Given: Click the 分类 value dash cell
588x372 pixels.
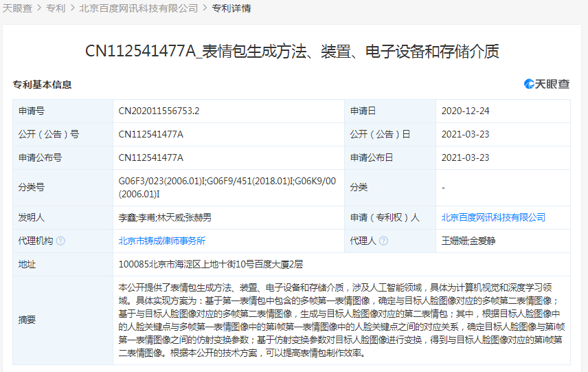Looking at the screenshot, I should point(503,187).
